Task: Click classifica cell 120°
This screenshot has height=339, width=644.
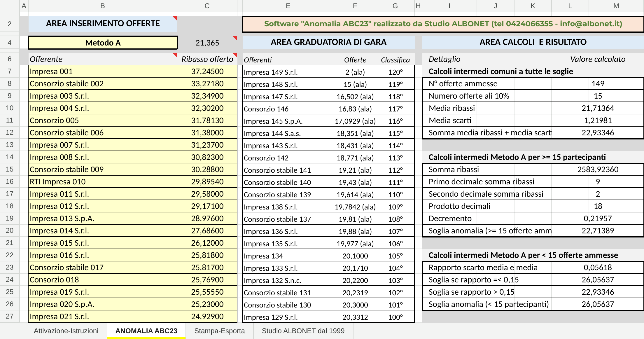Action: pyautogui.click(x=395, y=72)
